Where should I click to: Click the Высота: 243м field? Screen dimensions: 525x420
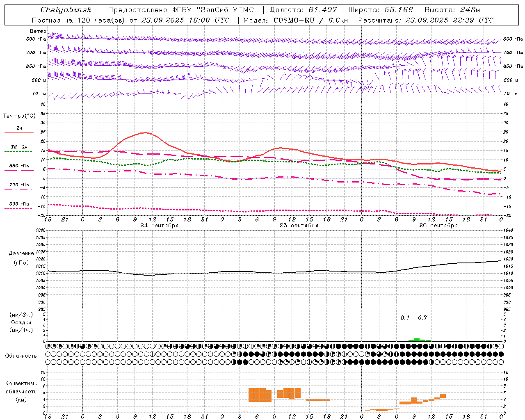452,10
